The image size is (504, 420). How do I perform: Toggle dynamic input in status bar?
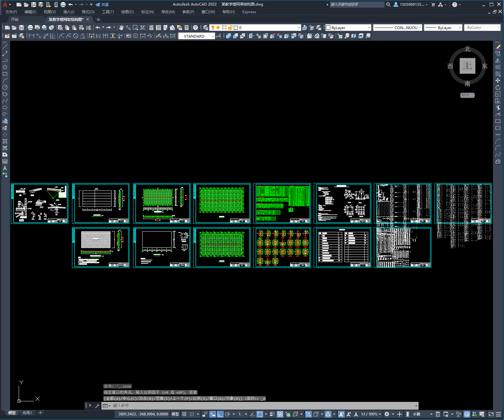point(213,414)
